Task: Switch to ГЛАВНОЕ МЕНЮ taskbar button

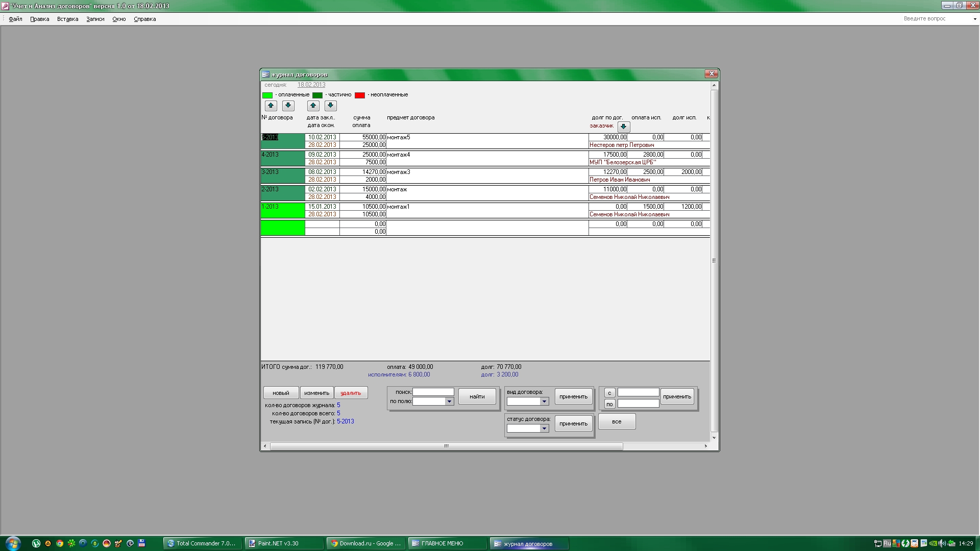Action: (448, 543)
